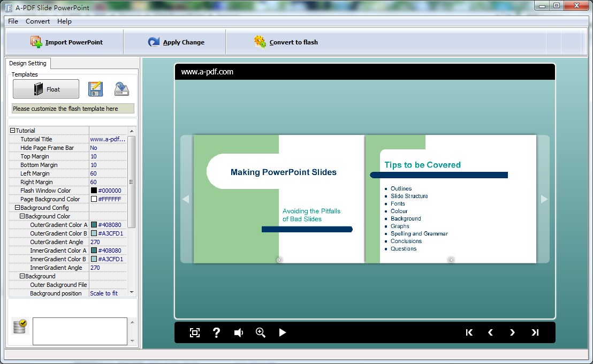Collapse the Background Config node
593x364 pixels.
17,208
